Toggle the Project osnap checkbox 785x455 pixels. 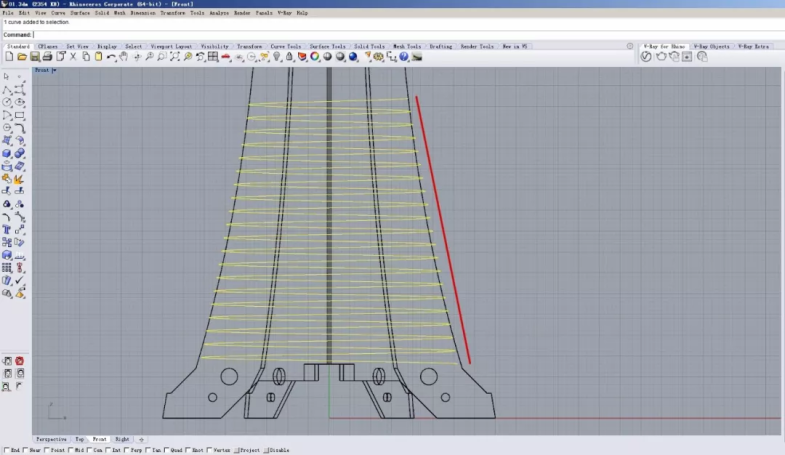(x=237, y=451)
